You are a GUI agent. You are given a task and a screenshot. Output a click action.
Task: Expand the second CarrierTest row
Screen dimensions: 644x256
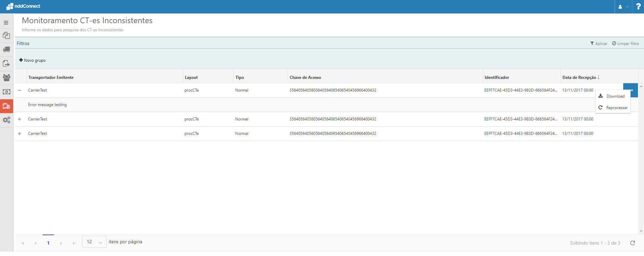click(x=19, y=119)
